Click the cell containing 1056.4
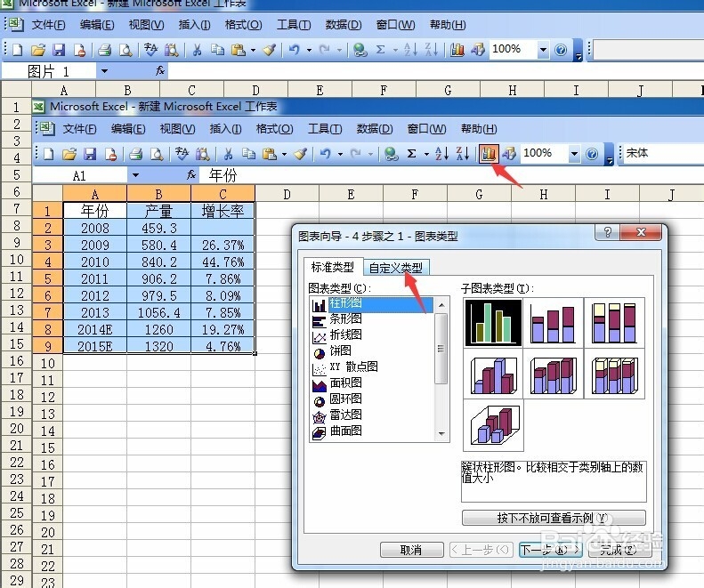704x588 pixels. pyautogui.click(x=159, y=312)
